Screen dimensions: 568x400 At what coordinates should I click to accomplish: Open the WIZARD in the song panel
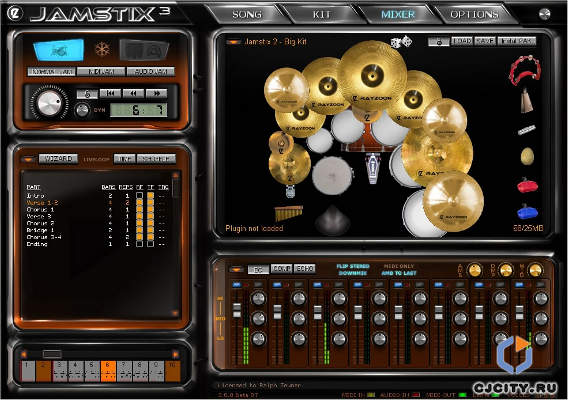pos(58,159)
